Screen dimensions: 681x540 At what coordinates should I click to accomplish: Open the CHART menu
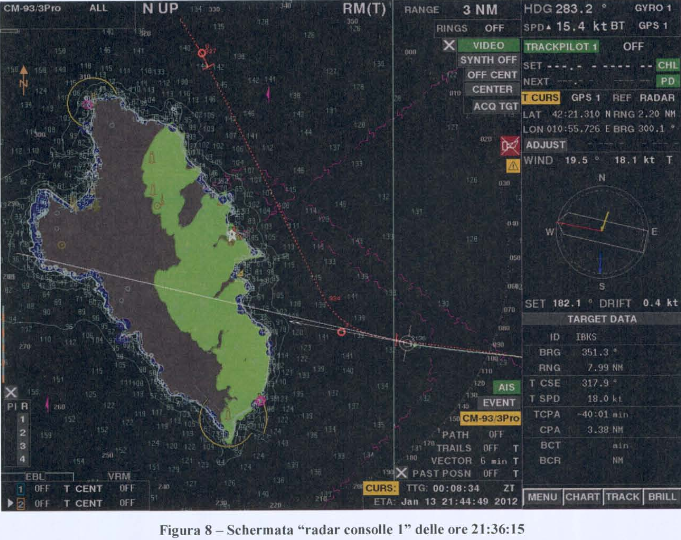582,496
